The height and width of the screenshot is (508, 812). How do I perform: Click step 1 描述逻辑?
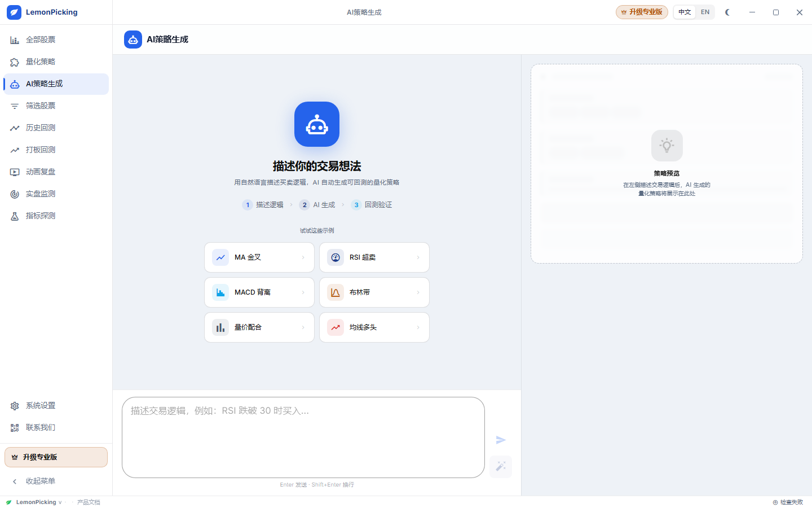click(263, 205)
